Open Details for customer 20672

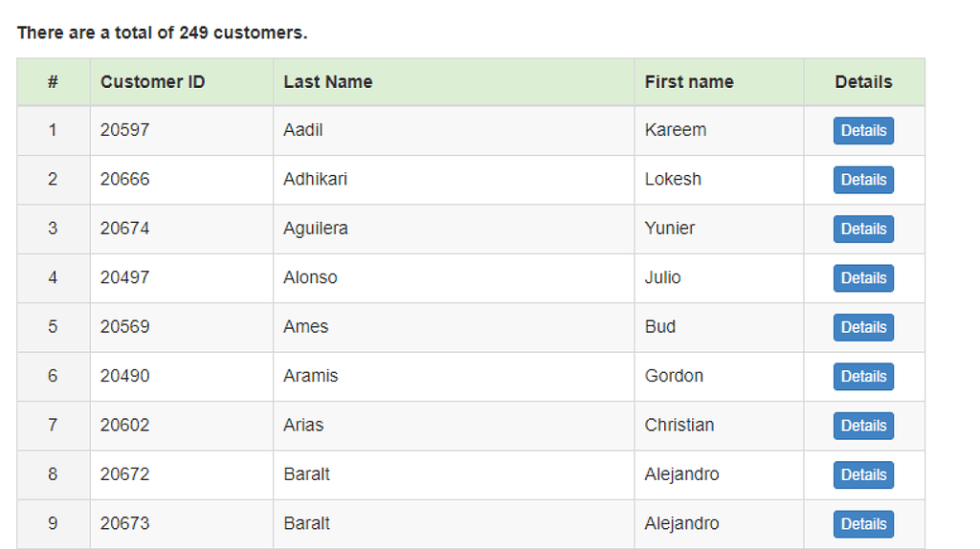point(863,474)
